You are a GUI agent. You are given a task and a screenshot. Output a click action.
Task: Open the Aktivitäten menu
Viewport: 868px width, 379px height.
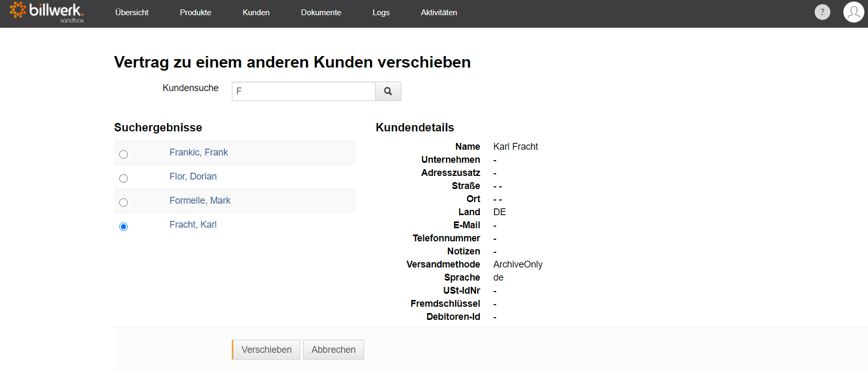[x=439, y=13]
